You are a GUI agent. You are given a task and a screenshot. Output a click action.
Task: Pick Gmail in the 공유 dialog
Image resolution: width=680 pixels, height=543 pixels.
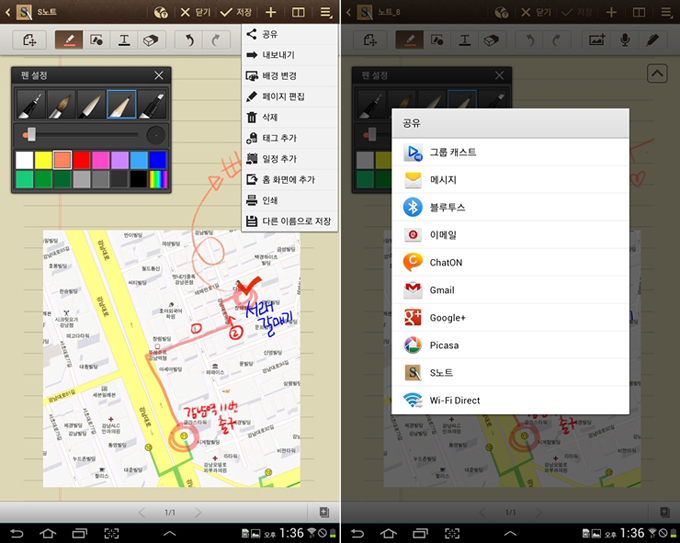point(442,290)
